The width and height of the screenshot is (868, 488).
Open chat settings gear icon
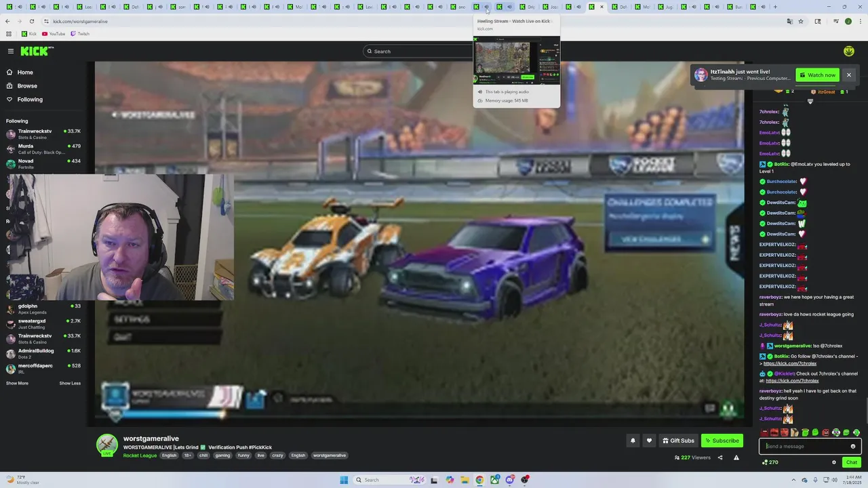point(834,462)
